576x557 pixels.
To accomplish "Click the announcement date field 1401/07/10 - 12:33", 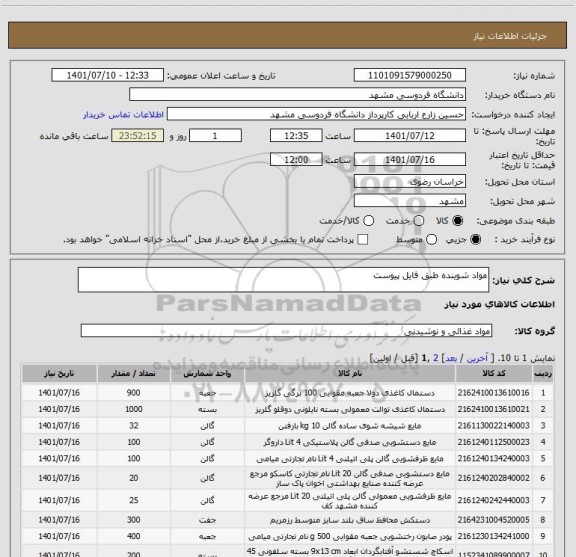I will coord(107,75).
